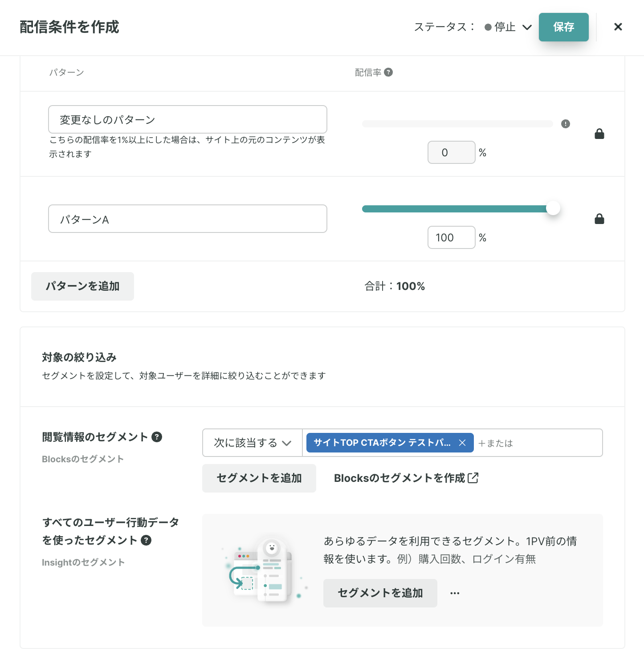Open the three-dot more options menu

pos(455,593)
